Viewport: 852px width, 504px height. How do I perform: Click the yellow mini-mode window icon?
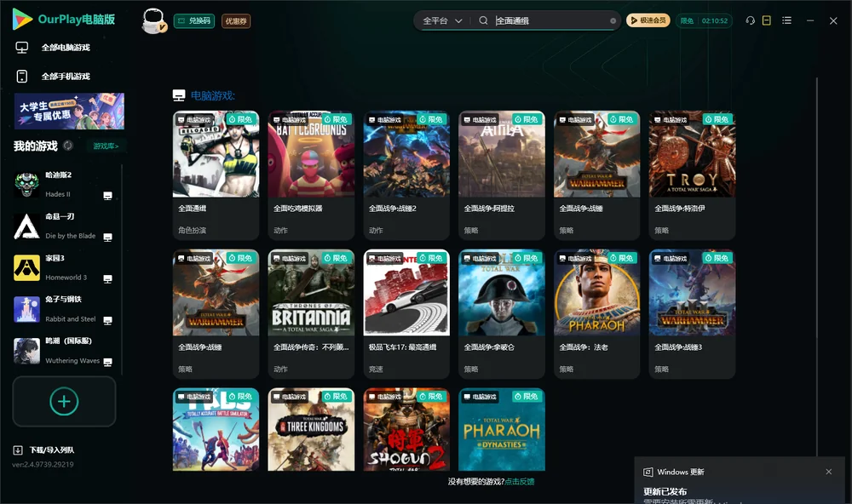coord(767,20)
